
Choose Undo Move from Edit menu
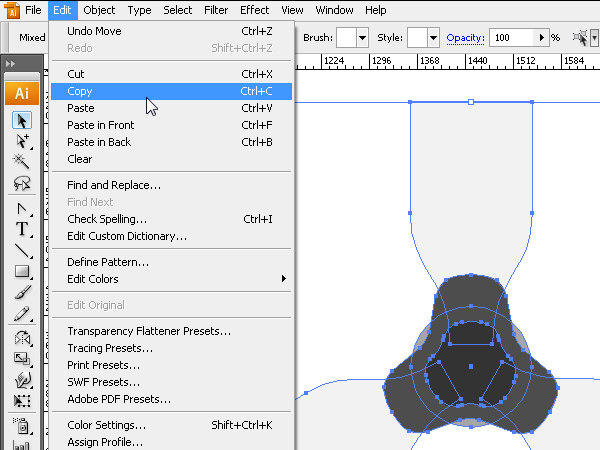click(171, 31)
